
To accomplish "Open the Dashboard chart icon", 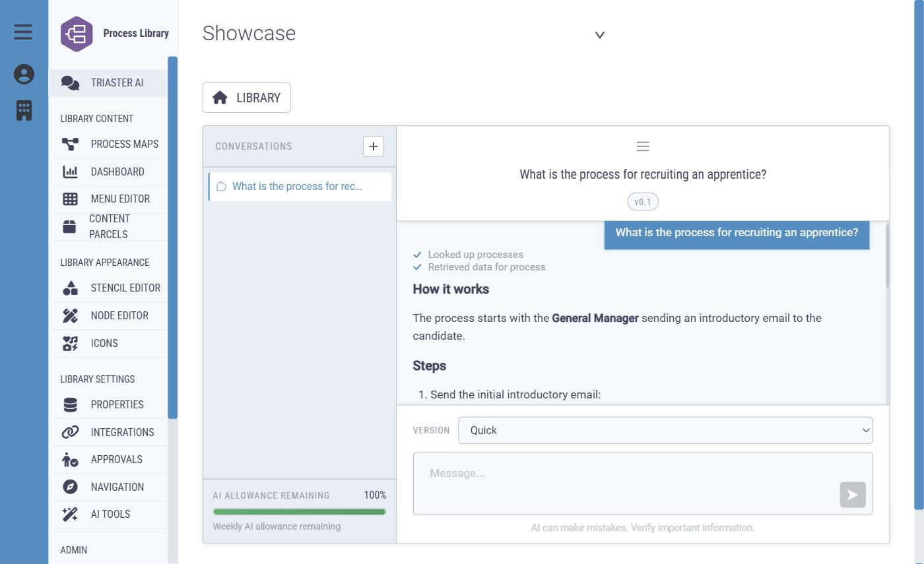I will [70, 172].
